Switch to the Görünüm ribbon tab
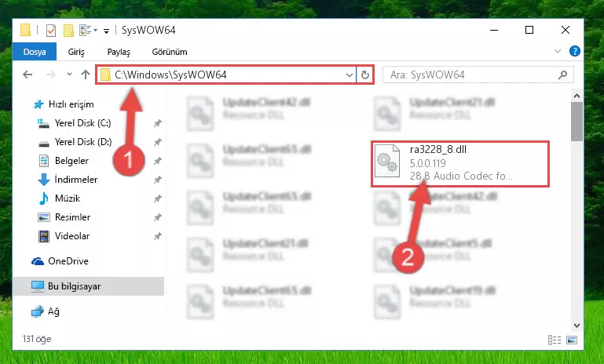The image size is (604, 364). (x=170, y=52)
